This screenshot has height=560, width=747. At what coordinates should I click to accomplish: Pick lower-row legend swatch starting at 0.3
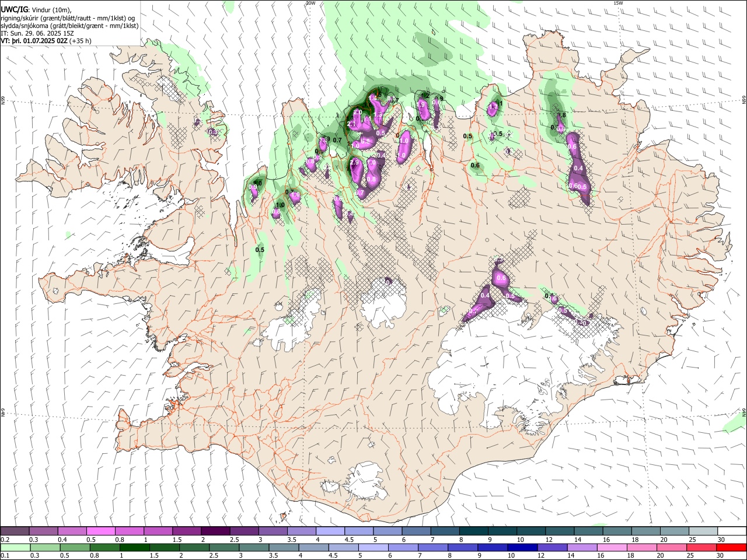[45, 547]
